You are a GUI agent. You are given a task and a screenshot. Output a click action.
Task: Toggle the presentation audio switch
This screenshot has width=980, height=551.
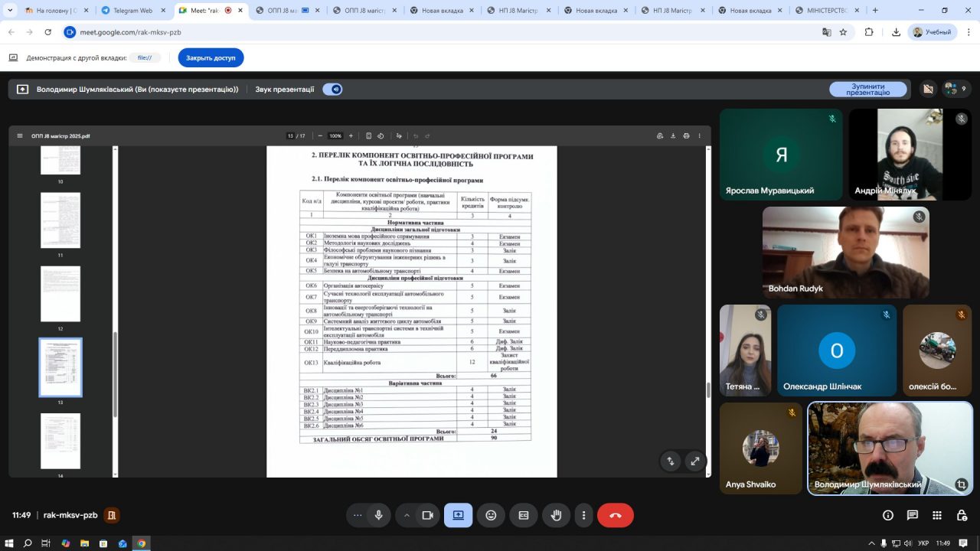pos(332,90)
